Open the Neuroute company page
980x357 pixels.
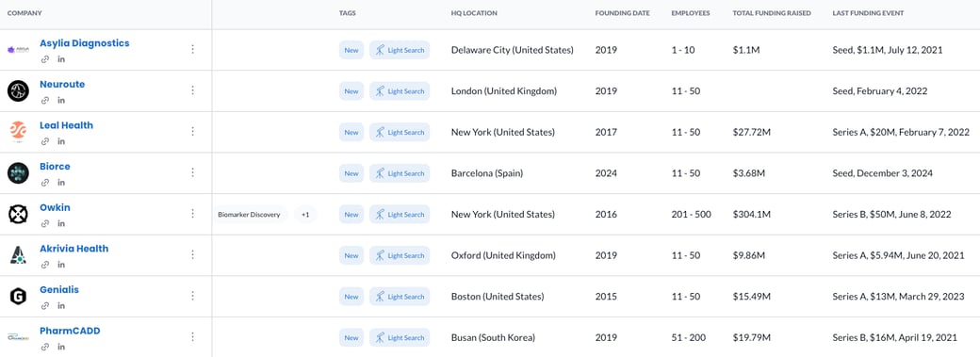(x=62, y=85)
